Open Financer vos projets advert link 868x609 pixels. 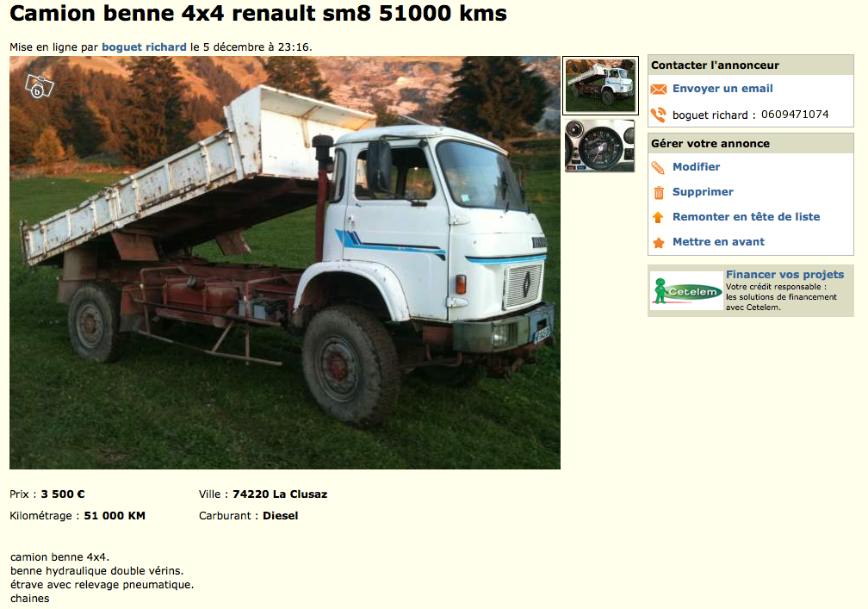coord(784,275)
